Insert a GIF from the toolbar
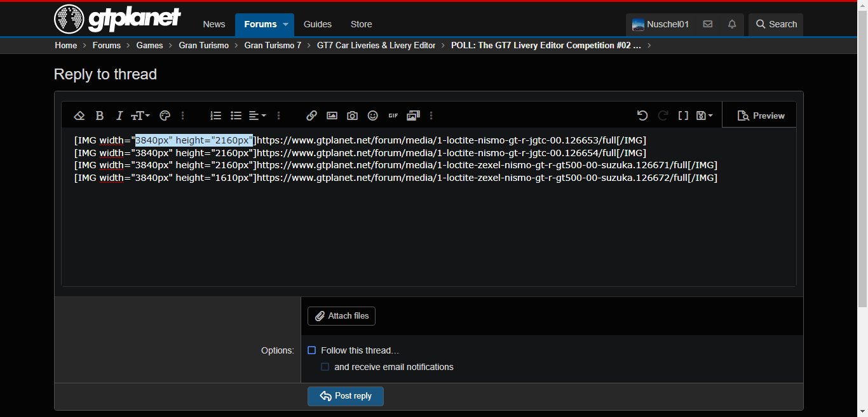Viewport: 868px width, 417px height. pyautogui.click(x=393, y=116)
